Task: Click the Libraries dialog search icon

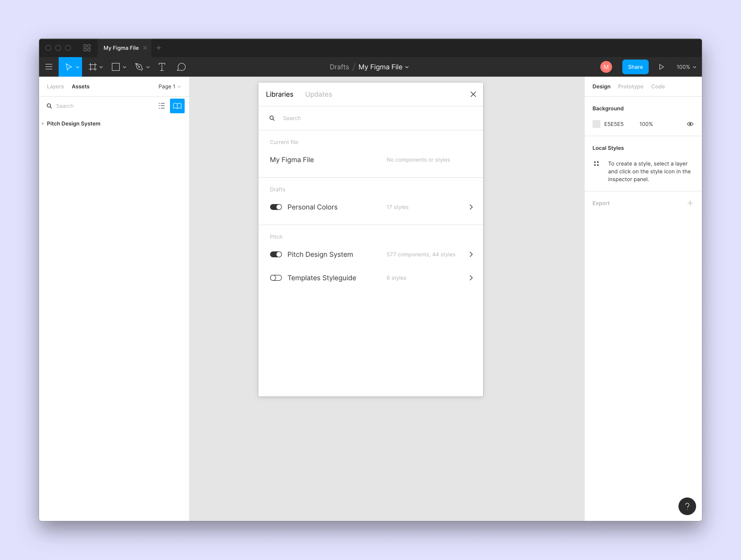Action: (x=272, y=118)
